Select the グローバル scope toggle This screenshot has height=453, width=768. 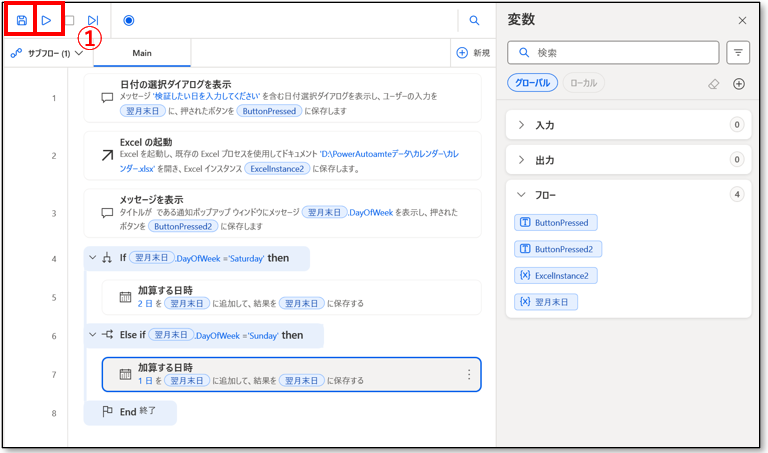[x=532, y=83]
